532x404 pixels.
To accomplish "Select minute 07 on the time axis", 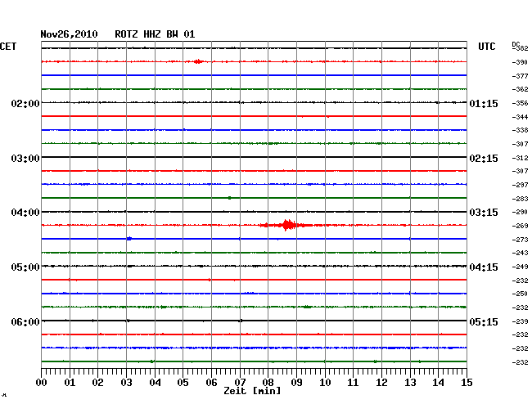I will pyautogui.click(x=240, y=382).
